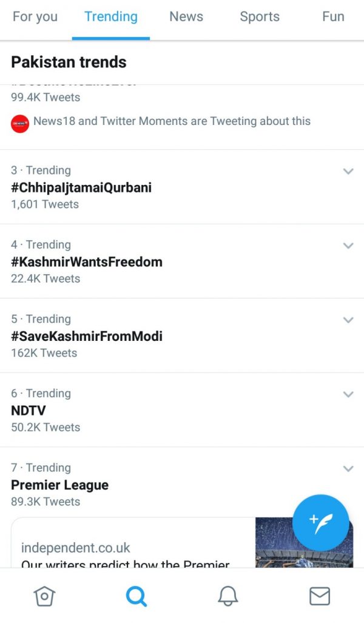Open the Notifications bell icon
Viewport: 364px width, 623px height.
click(x=228, y=596)
